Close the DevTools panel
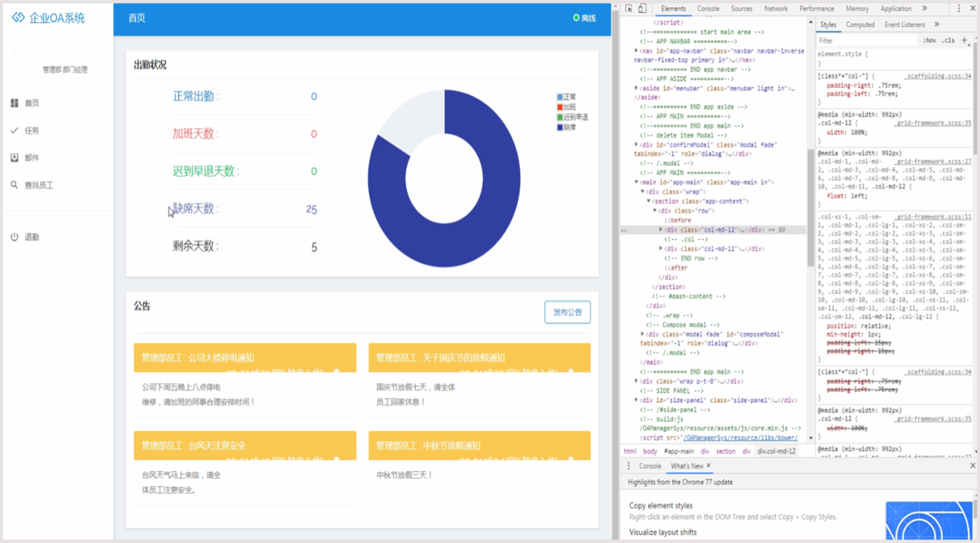 (x=972, y=9)
